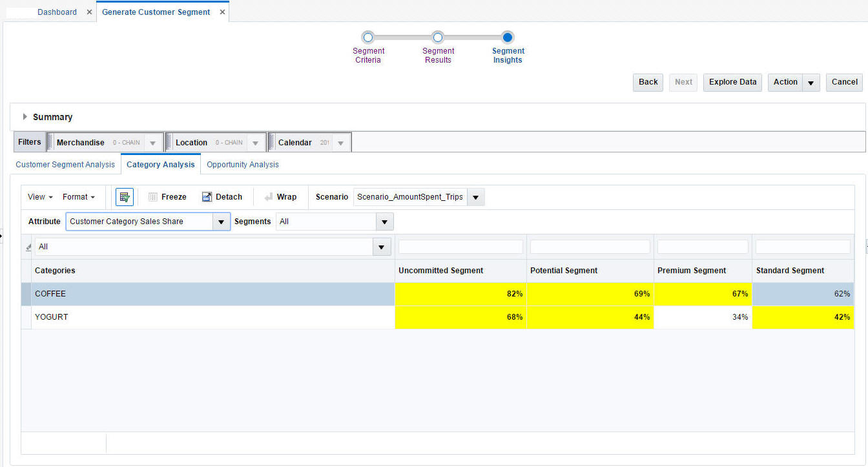Close the Dashboard tab

[89, 12]
